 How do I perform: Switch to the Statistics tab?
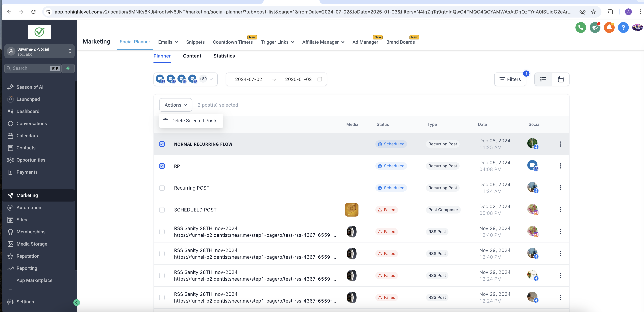pos(224,56)
